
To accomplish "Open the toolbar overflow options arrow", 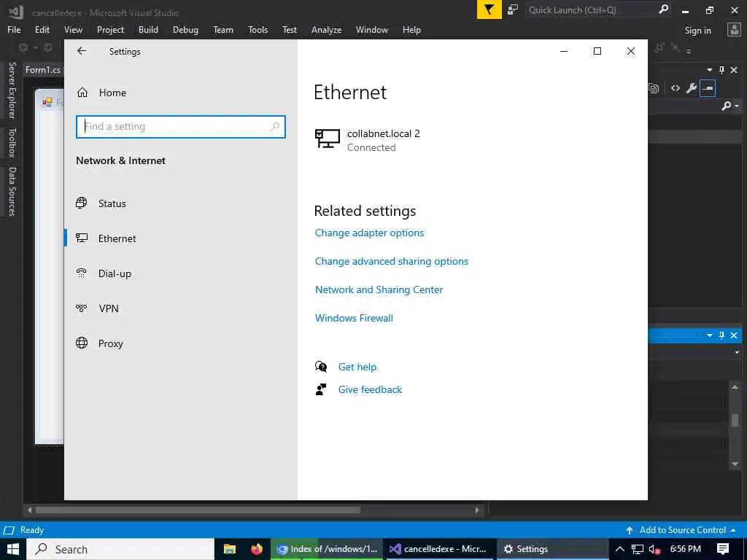I will [689, 50].
